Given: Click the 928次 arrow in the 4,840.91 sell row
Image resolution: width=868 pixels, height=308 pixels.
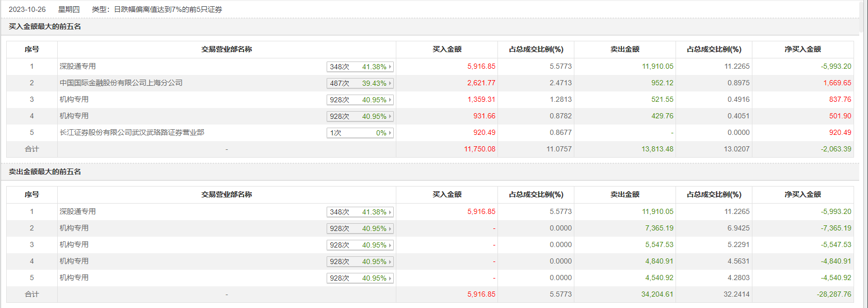Looking at the screenshot, I should pos(390,261).
